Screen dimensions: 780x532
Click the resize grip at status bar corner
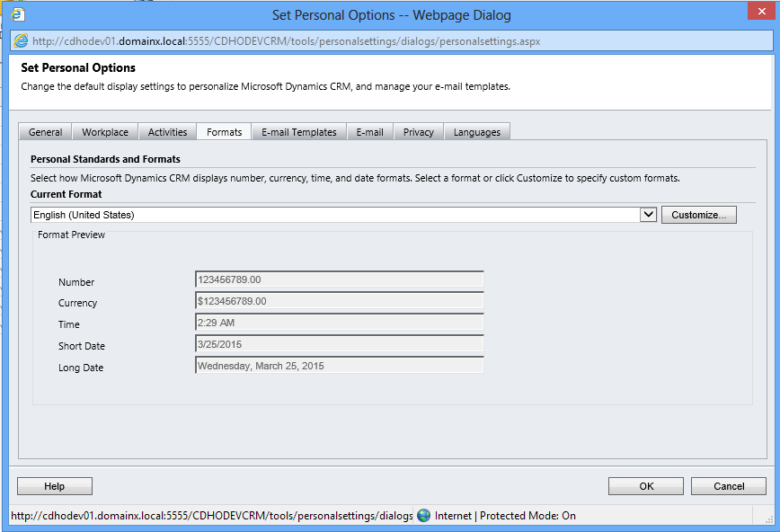point(768,519)
